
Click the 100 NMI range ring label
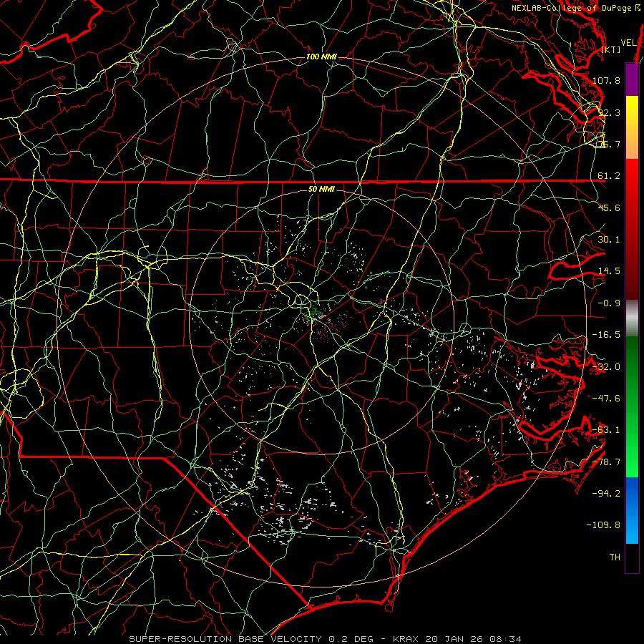tap(321, 57)
